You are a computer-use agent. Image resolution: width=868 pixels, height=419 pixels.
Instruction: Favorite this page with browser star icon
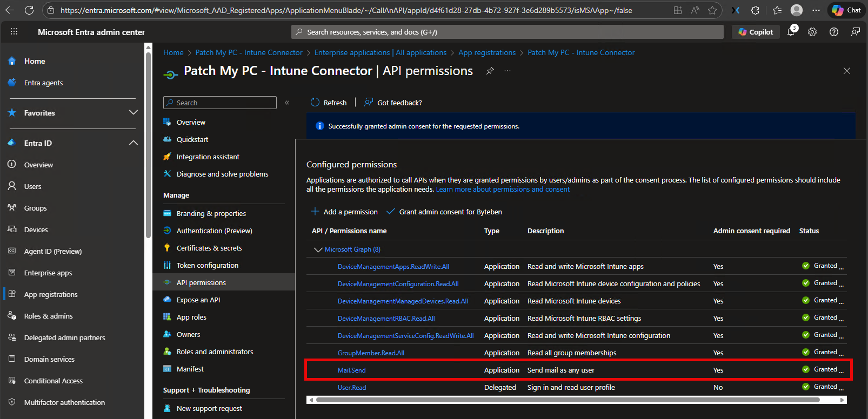[x=712, y=10]
